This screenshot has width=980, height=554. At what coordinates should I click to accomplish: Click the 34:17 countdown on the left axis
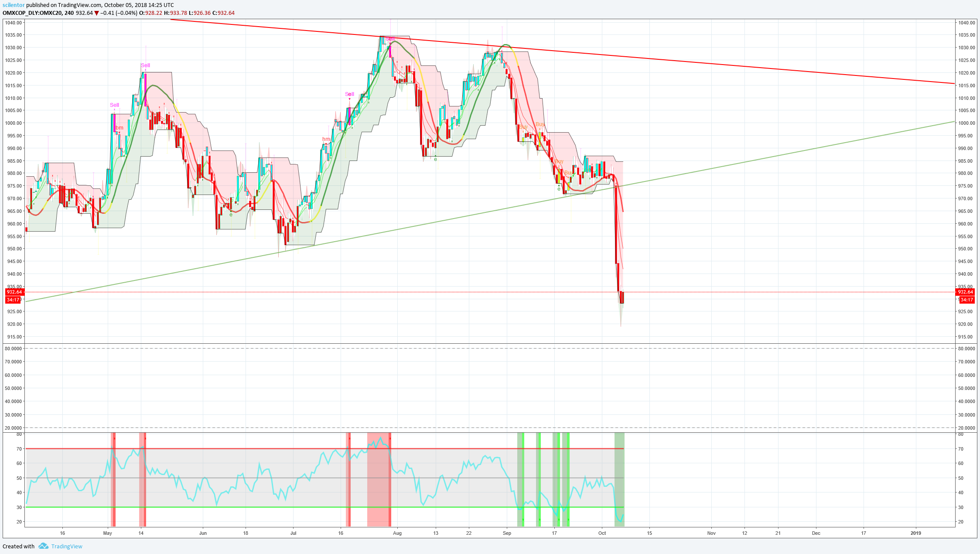point(13,300)
